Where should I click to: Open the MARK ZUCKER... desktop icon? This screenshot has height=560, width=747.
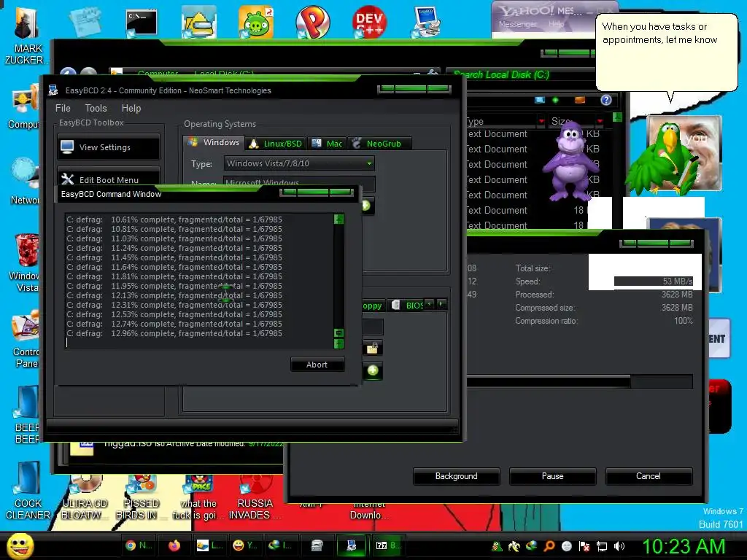coord(27,36)
